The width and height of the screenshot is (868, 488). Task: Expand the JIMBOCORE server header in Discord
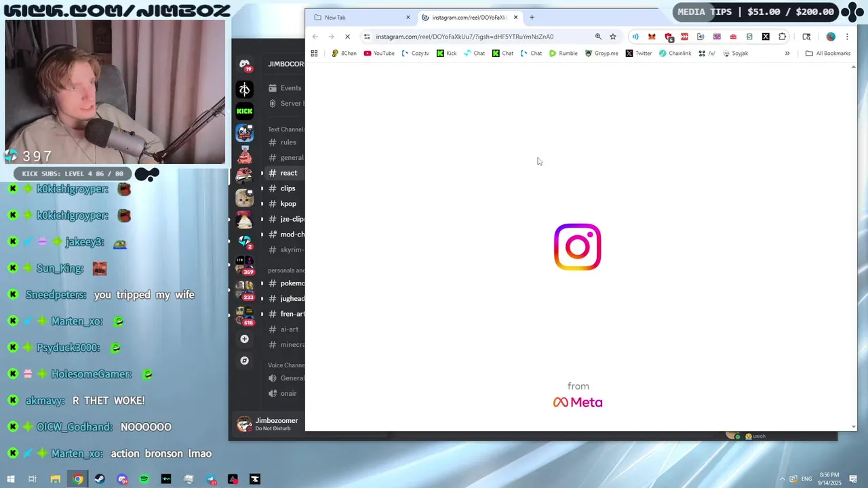pyautogui.click(x=285, y=64)
